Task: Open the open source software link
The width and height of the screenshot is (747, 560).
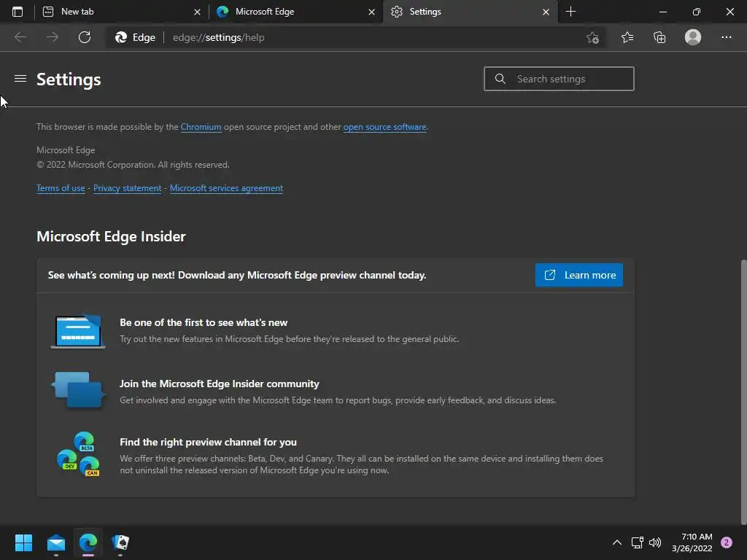Action: click(x=384, y=127)
